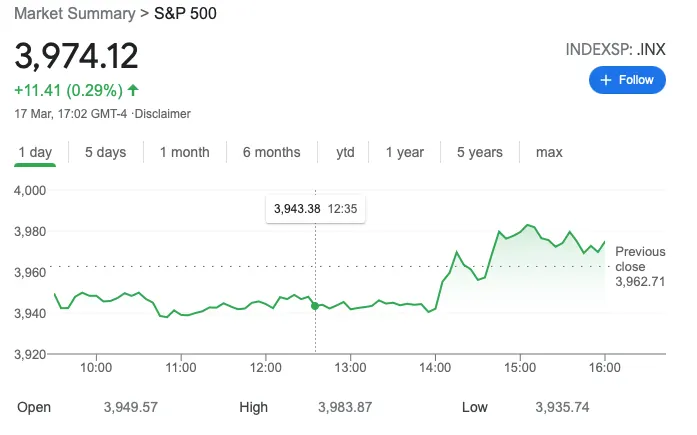Viewport: 697px width, 435px height.
Task: Show the 1 year chart
Action: coord(405,152)
